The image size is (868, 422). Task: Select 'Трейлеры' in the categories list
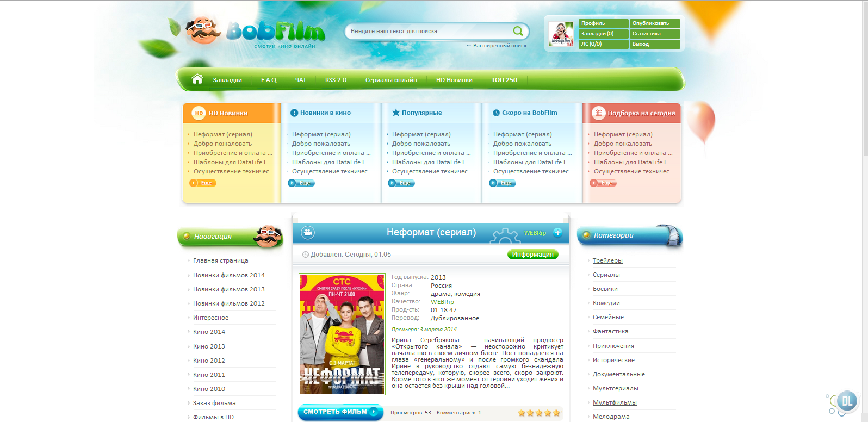[x=607, y=260]
